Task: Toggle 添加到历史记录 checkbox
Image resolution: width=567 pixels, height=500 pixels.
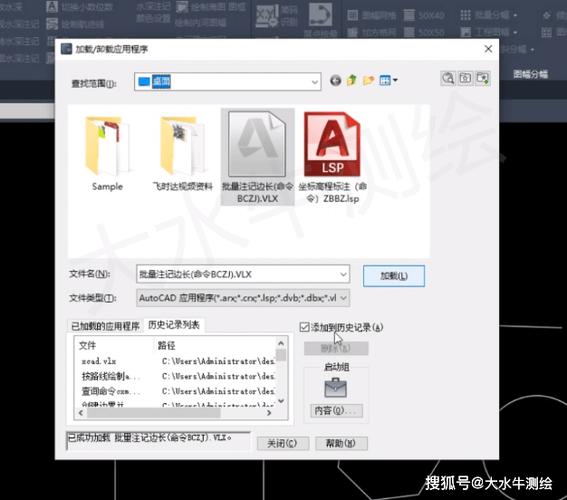Action: pyautogui.click(x=304, y=327)
